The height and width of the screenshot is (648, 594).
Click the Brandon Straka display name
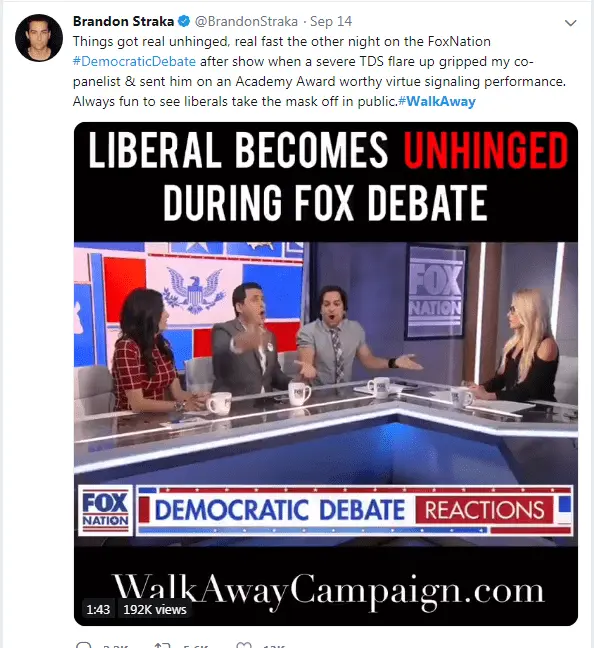pyautogui.click(x=123, y=21)
